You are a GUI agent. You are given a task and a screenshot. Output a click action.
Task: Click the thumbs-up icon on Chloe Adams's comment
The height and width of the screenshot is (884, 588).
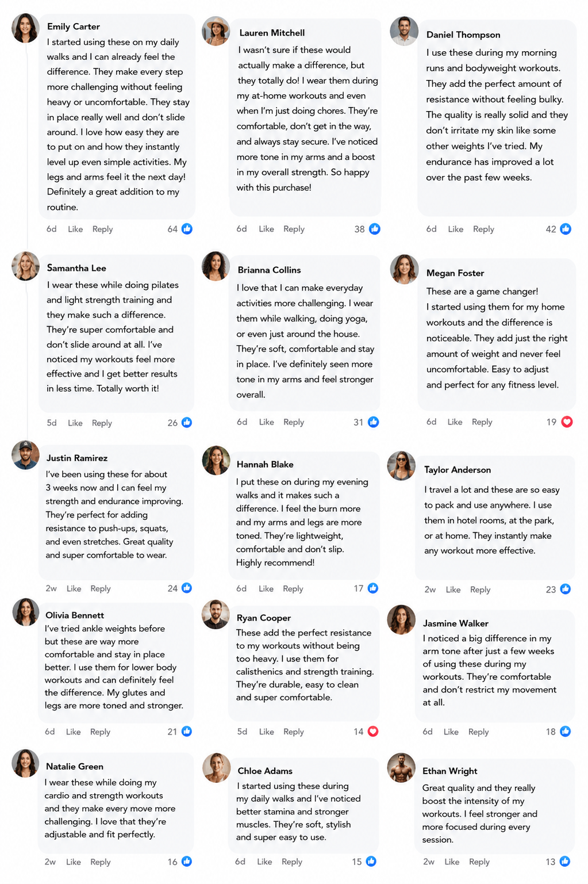coord(371,862)
